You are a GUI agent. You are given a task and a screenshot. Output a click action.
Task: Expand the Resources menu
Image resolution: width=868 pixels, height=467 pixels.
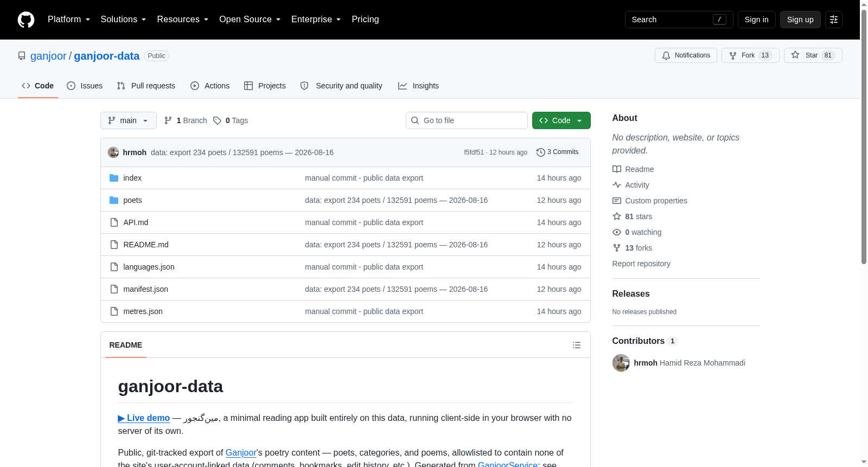183,20
